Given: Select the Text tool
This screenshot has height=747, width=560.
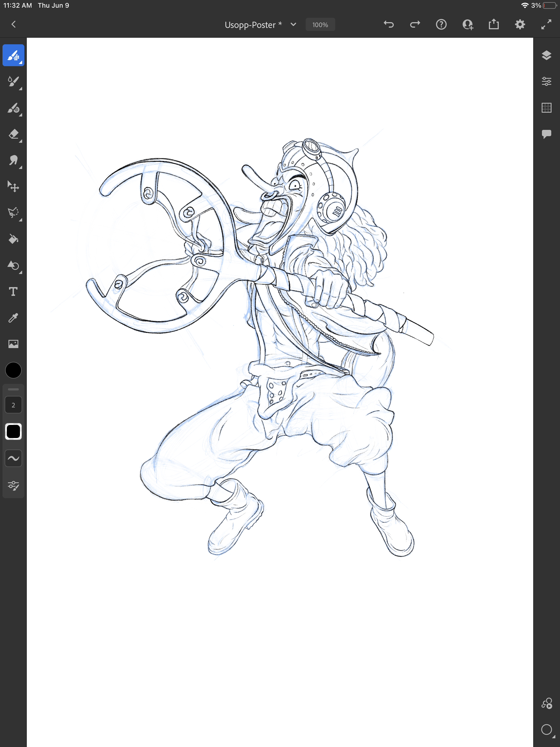Looking at the screenshot, I should coord(13,291).
